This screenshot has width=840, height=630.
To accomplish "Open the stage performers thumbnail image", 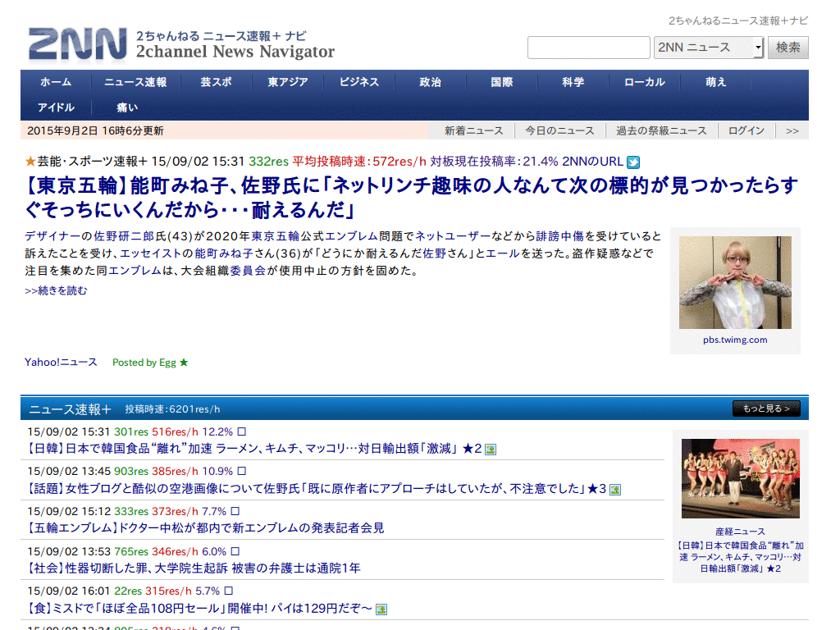I will coord(741,478).
